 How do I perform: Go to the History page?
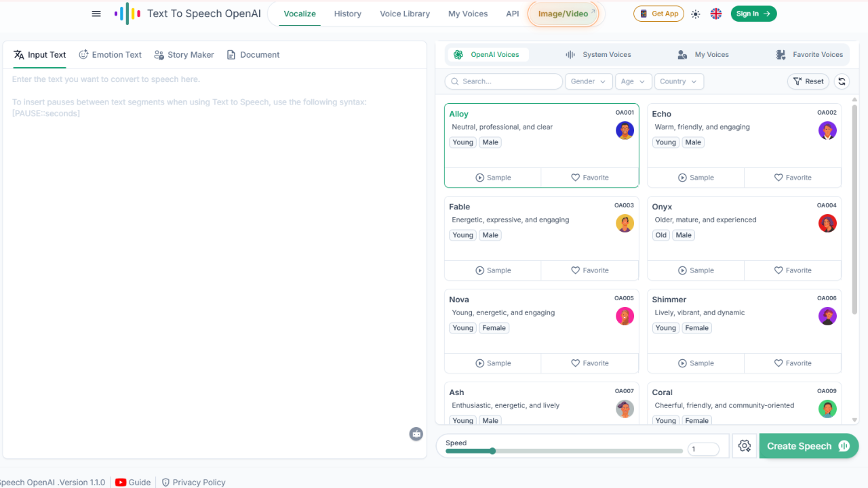[x=348, y=14]
